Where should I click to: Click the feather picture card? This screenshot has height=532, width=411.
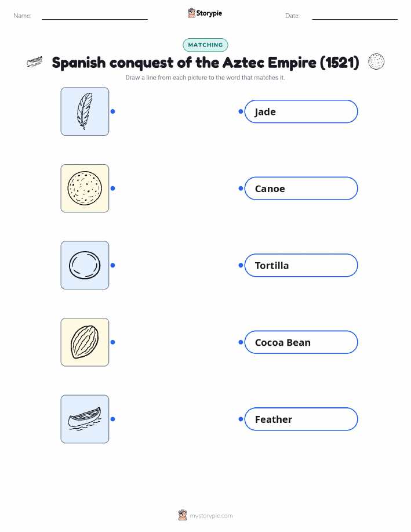pos(85,111)
